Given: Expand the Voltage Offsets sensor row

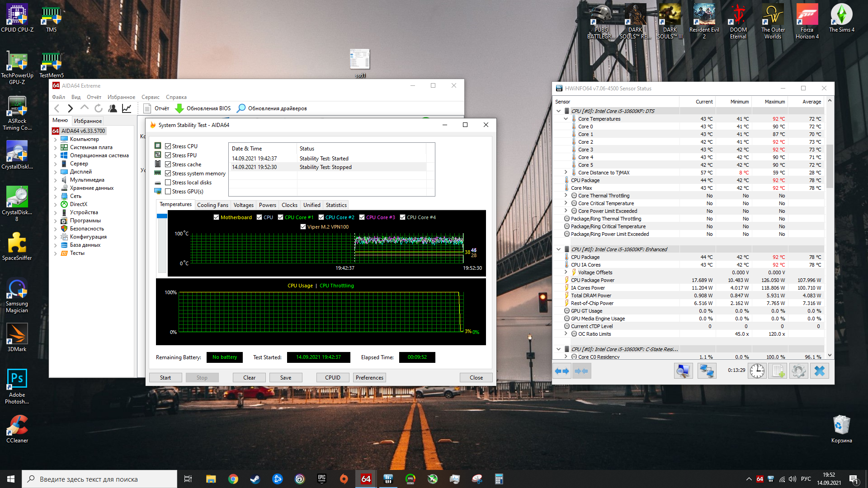Looking at the screenshot, I should click(x=566, y=272).
